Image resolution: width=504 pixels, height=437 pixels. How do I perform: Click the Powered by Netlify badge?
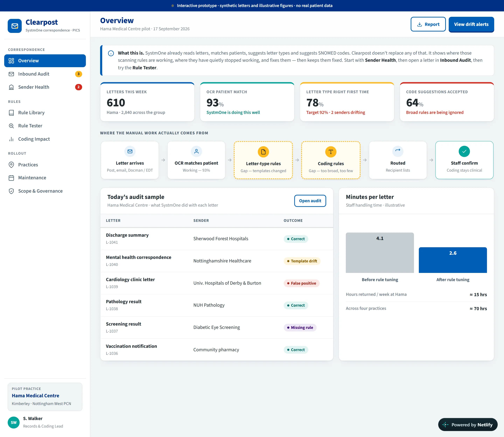468,425
